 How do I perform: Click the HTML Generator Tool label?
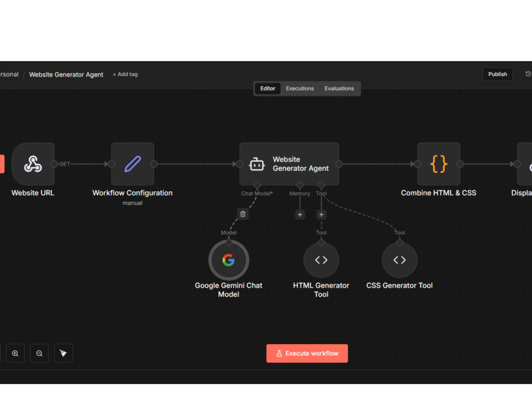(x=321, y=290)
